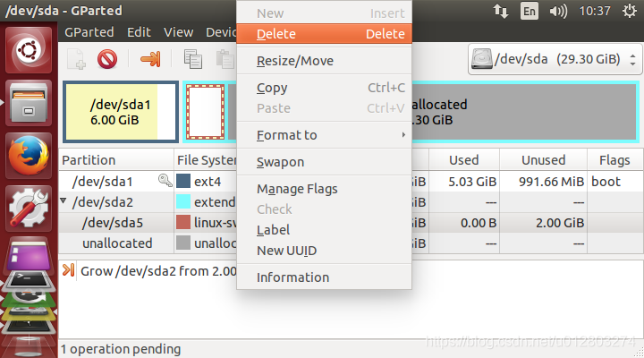Open the View menu

click(178, 32)
